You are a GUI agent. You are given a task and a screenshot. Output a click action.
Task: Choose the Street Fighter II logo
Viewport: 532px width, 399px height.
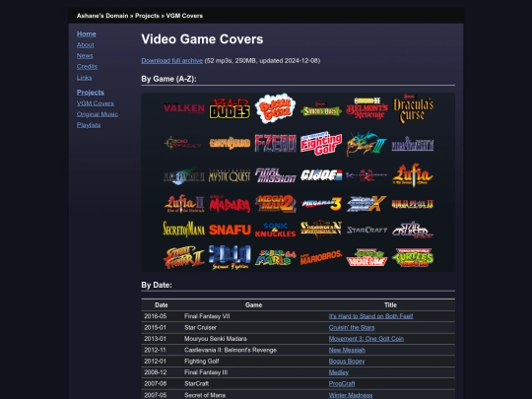(x=184, y=257)
